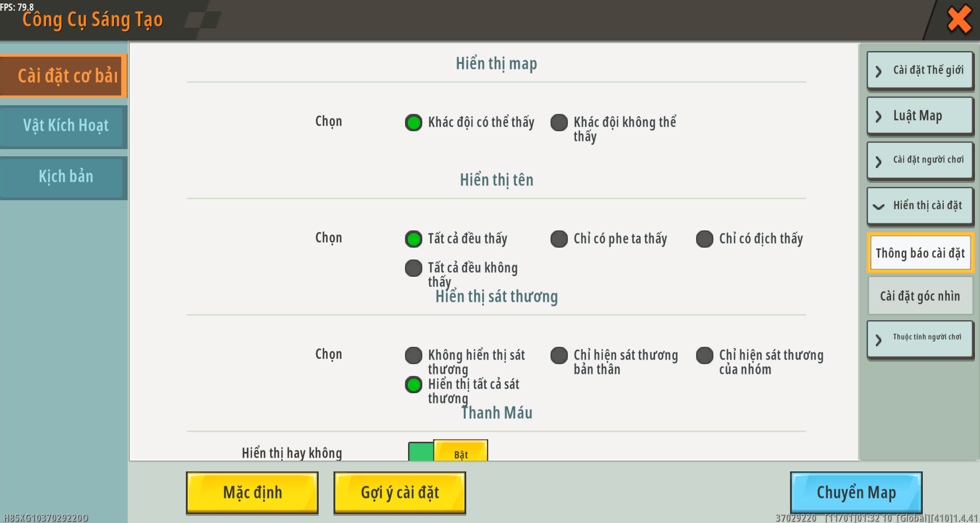Choose Chỉ có phe ta thấy
Image resolution: width=980 pixels, height=523 pixels.
(x=559, y=239)
